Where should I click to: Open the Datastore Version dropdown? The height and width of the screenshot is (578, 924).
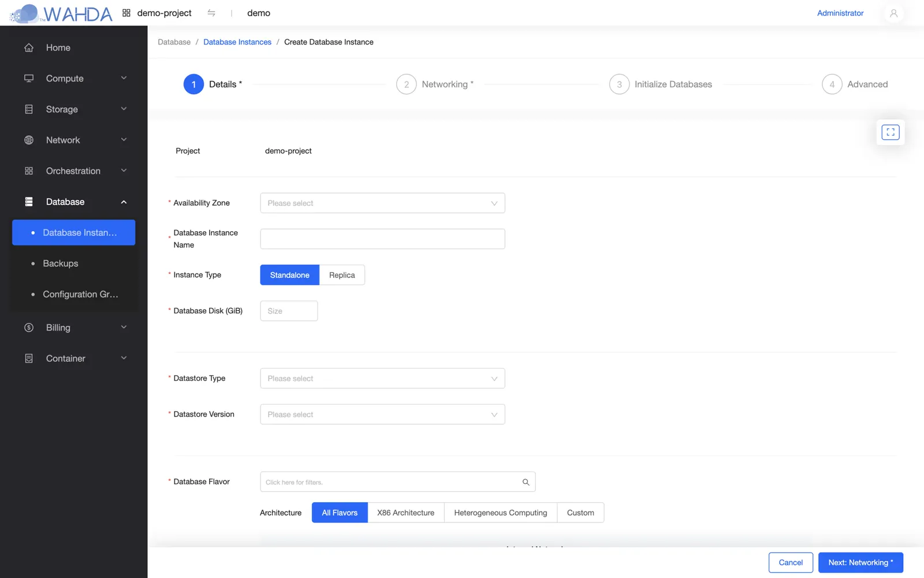pos(382,414)
